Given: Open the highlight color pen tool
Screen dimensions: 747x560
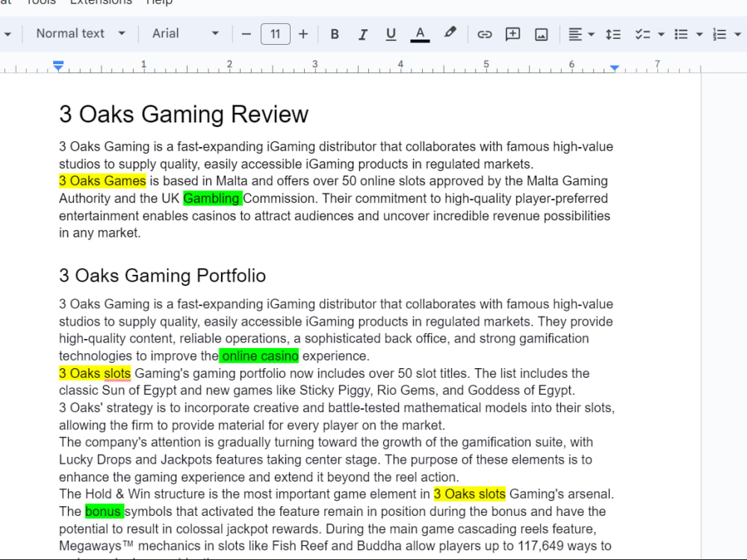Looking at the screenshot, I should pyautogui.click(x=449, y=34).
